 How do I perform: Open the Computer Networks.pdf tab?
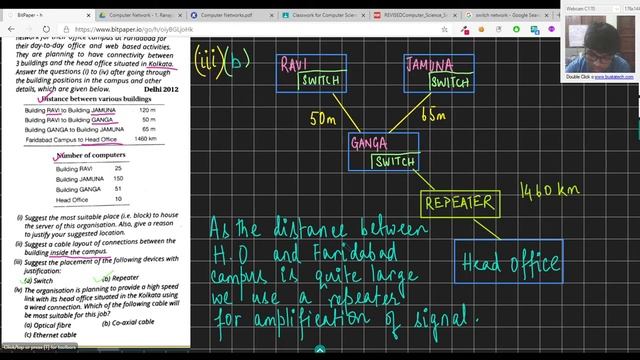(233, 15)
